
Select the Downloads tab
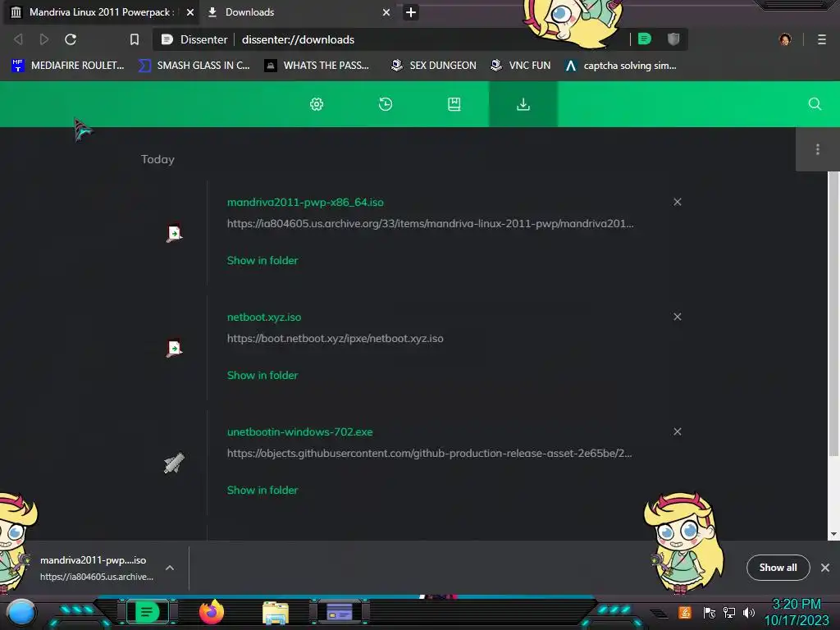pos(297,12)
